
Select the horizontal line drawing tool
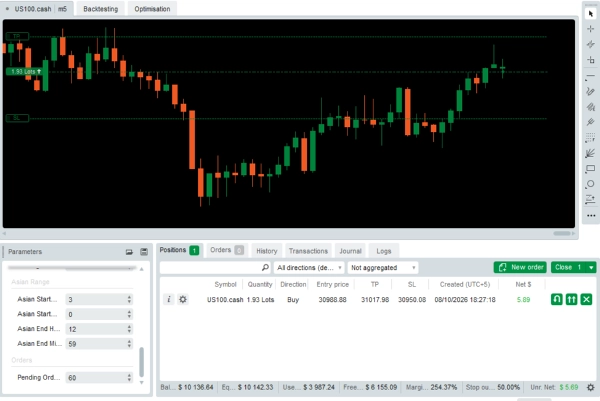(590, 76)
